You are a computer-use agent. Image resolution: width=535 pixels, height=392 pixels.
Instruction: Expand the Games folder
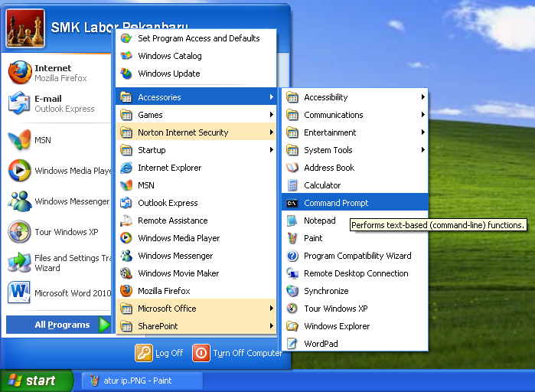[196, 115]
